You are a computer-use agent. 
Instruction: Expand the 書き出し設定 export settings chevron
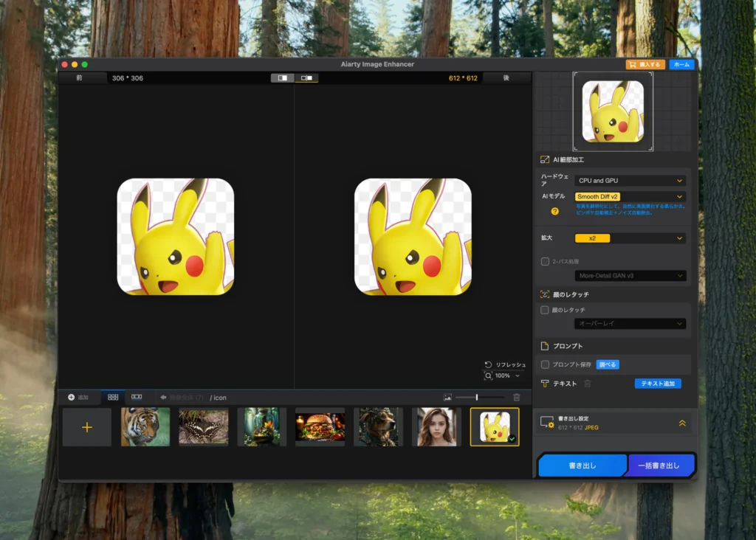click(x=682, y=423)
